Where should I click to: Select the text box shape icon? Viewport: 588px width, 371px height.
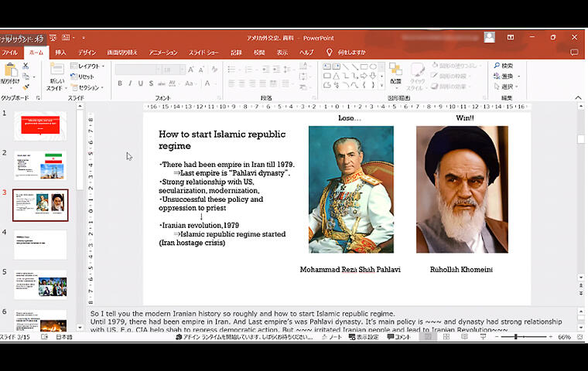click(x=327, y=66)
